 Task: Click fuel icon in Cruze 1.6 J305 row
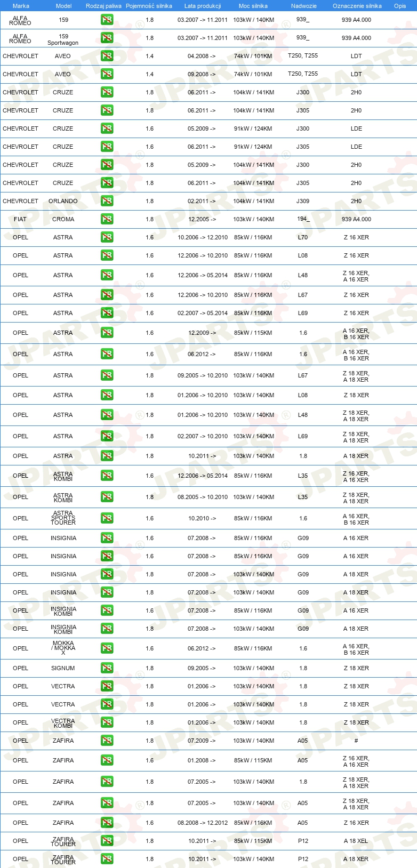[107, 147]
